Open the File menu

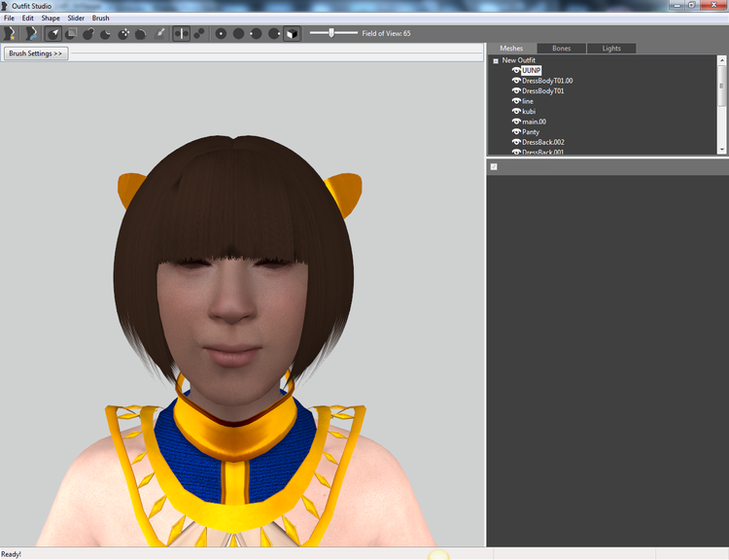coord(9,18)
